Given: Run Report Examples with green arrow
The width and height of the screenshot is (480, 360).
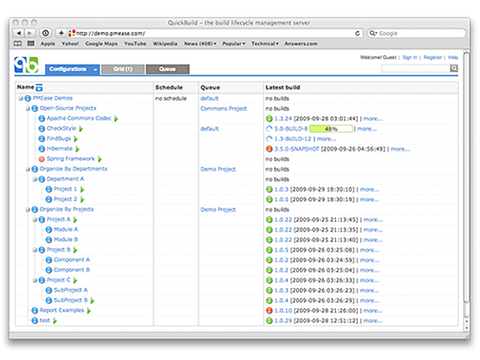Looking at the screenshot, I should pyautogui.click(x=89, y=311).
